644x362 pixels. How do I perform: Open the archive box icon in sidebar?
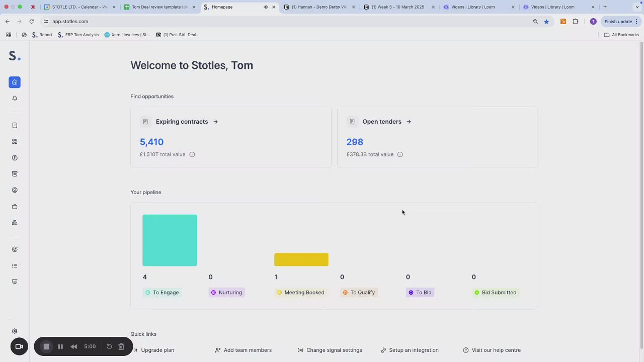(15, 174)
